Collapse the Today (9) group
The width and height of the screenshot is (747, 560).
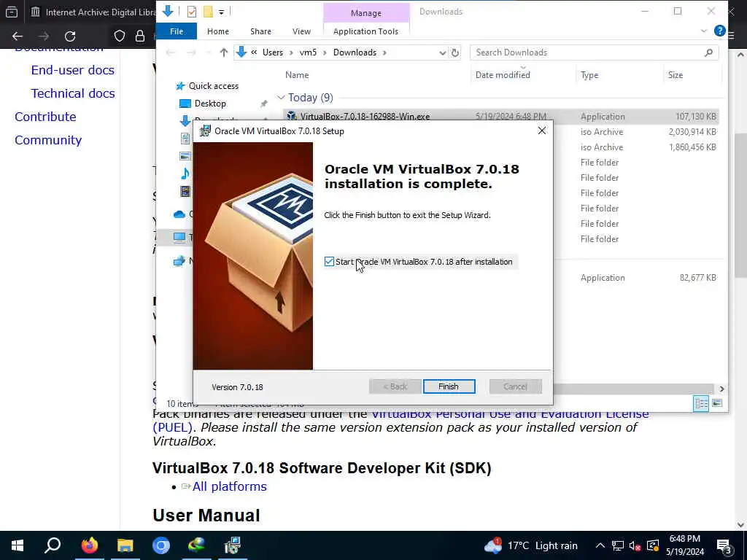(281, 98)
